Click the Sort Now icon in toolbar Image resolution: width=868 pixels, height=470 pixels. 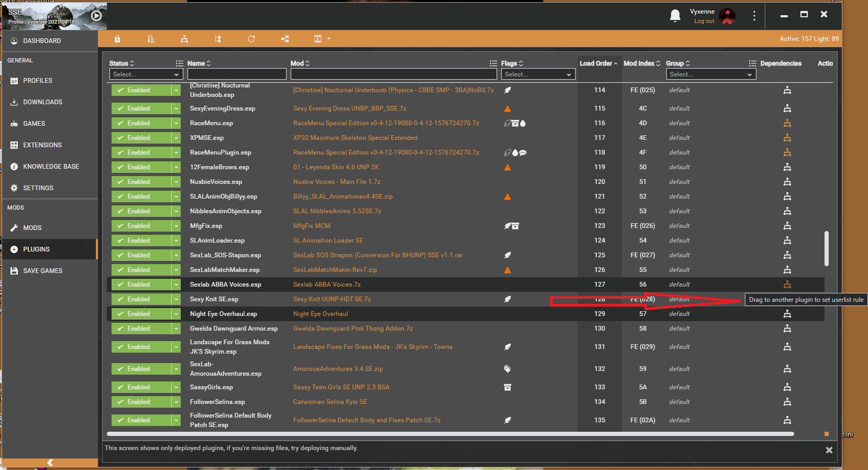click(x=151, y=39)
